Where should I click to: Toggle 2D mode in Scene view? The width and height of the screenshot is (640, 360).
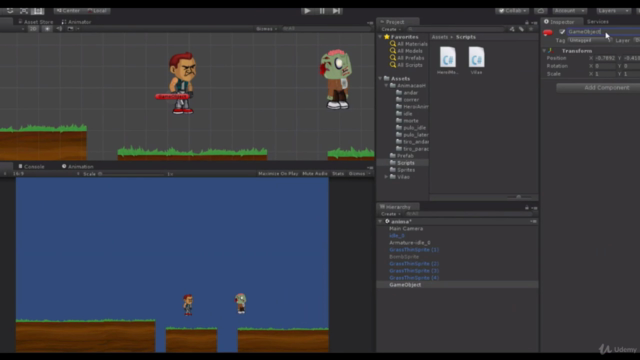coord(33,29)
